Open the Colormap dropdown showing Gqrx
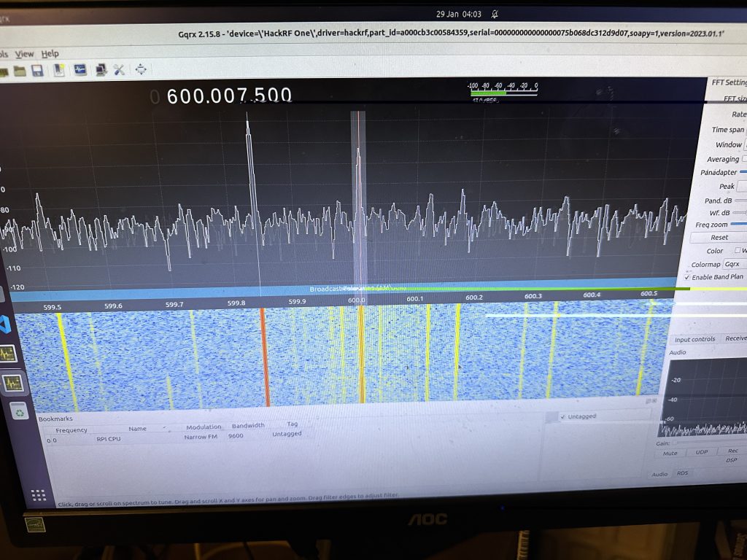Viewport: 747px width, 560px height. click(x=734, y=264)
